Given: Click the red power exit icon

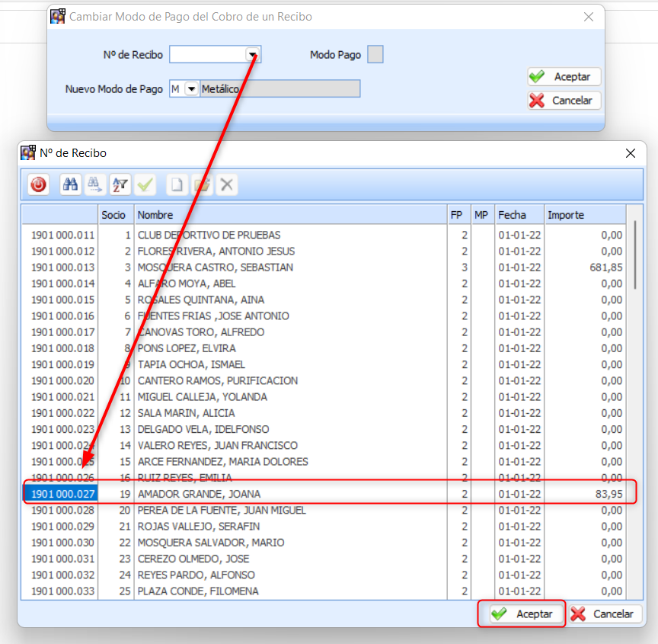Looking at the screenshot, I should coord(38,184).
